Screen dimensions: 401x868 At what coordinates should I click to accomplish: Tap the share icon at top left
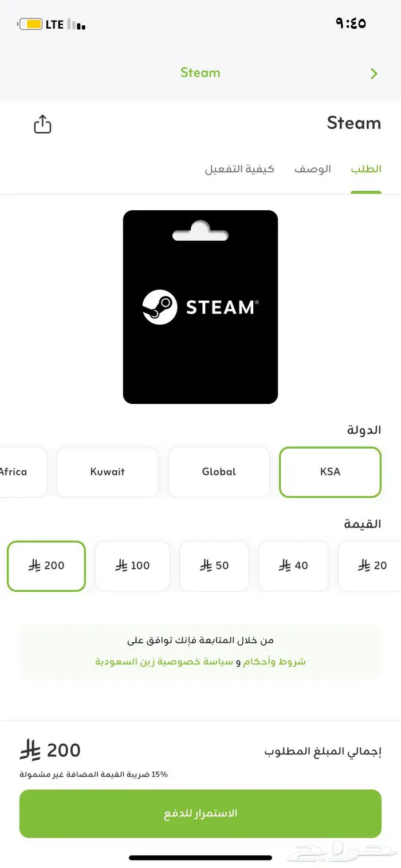[42, 124]
